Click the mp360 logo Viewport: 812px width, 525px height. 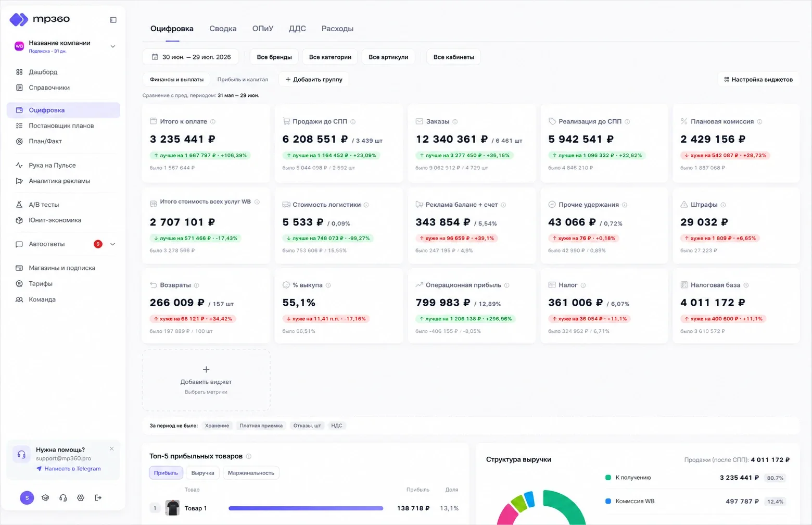click(x=40, y=19)
